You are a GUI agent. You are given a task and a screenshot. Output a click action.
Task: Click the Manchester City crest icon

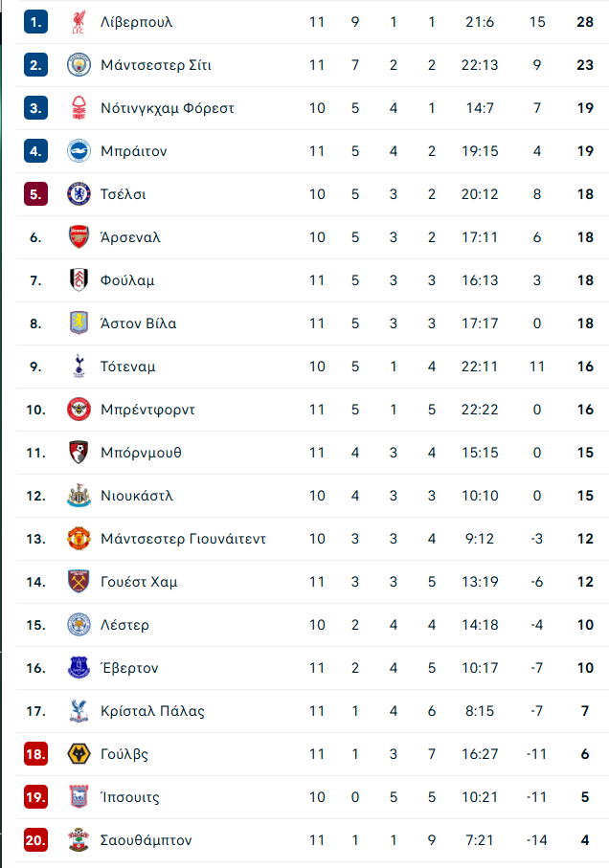(x=79, y=65)
